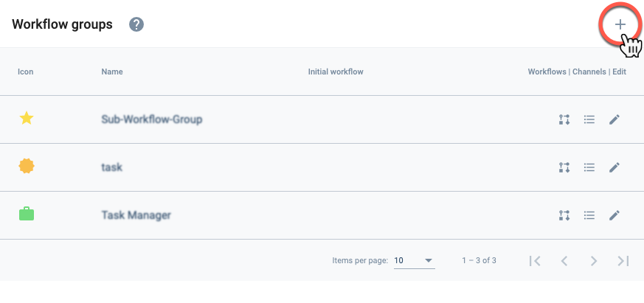The height and width of the screenshot is (303, 644).
Task: Click the Items per page label
Action: tap(360, 260)
